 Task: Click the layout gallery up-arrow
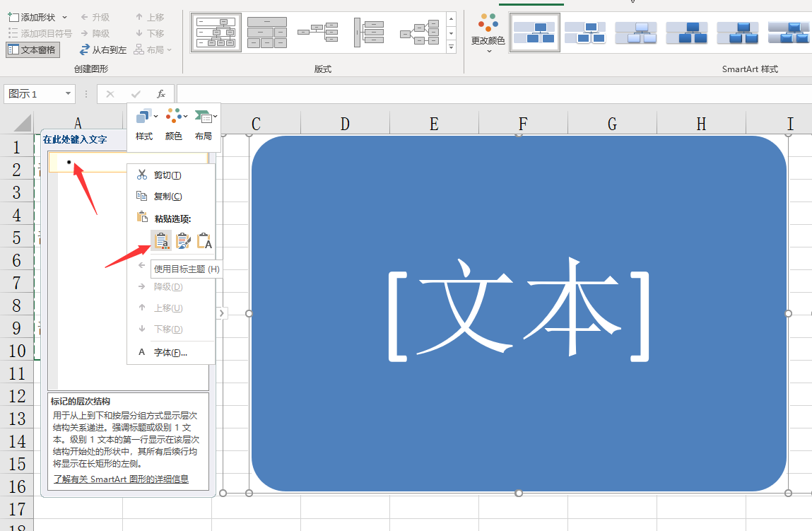tap(451, 18)
